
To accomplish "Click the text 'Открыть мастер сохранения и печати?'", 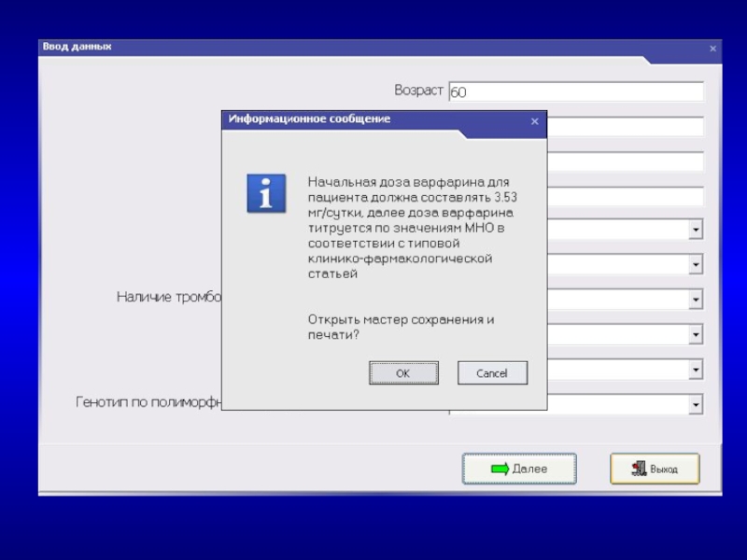I will [x=401, y=327].
